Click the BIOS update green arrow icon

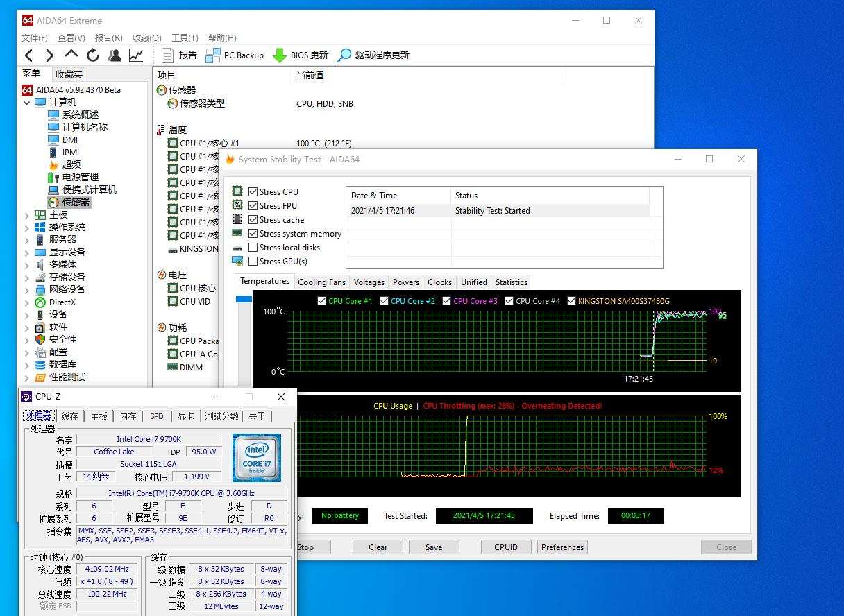280,55
